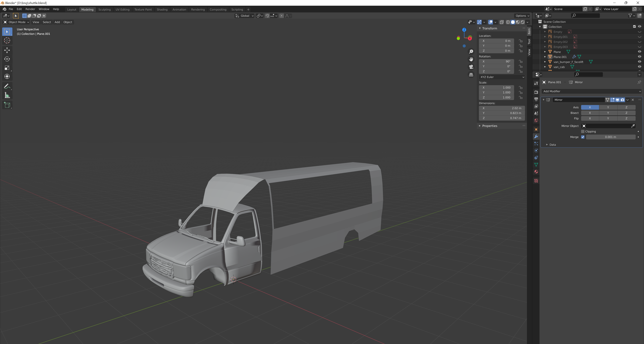Open the XYZ Euler rotation mode dropdown
The width and height of the screenshot is (644, 344).
coord(502,77)
